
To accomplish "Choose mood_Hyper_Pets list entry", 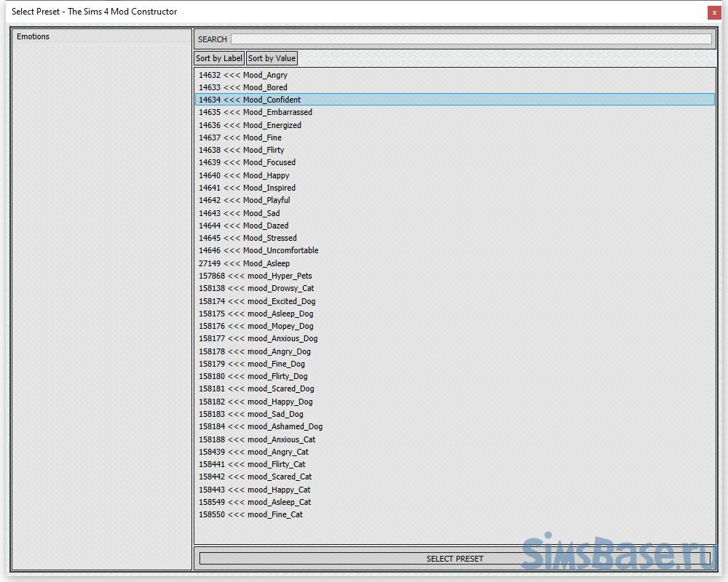I will tap(256, 276).
